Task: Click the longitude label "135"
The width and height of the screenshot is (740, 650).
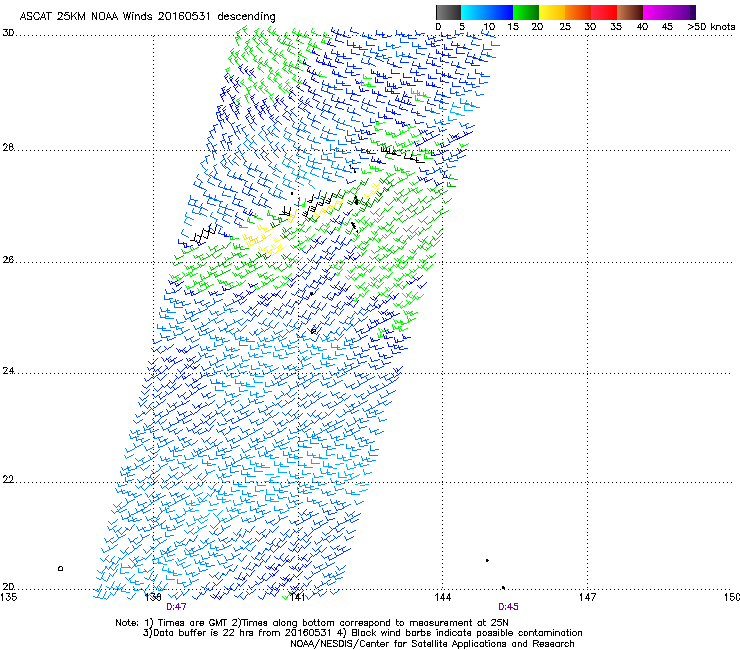Action: click(x=8, y=598)
